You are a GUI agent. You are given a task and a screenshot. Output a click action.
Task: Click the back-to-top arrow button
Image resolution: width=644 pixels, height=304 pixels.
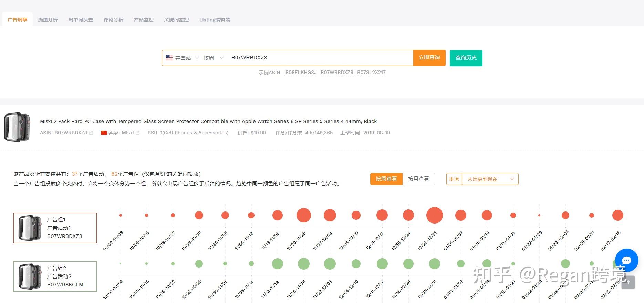[x=628, y=282]
